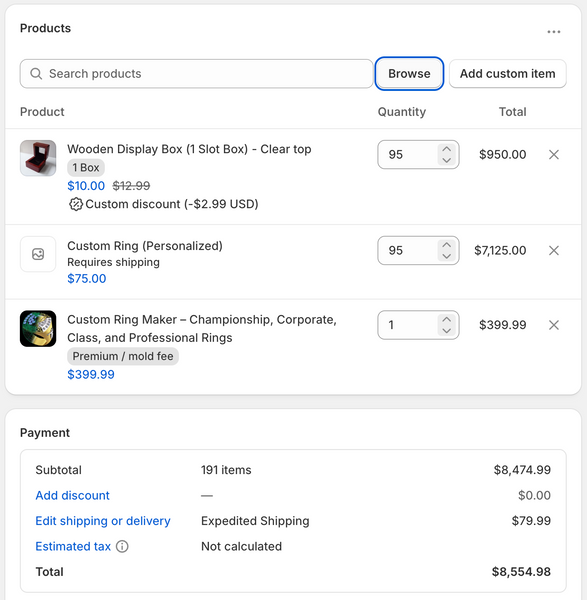Click the Estimated tax info icon
The height and width of the screenshot is (600, 587).
pyautogui.click(x=122, y=546)
